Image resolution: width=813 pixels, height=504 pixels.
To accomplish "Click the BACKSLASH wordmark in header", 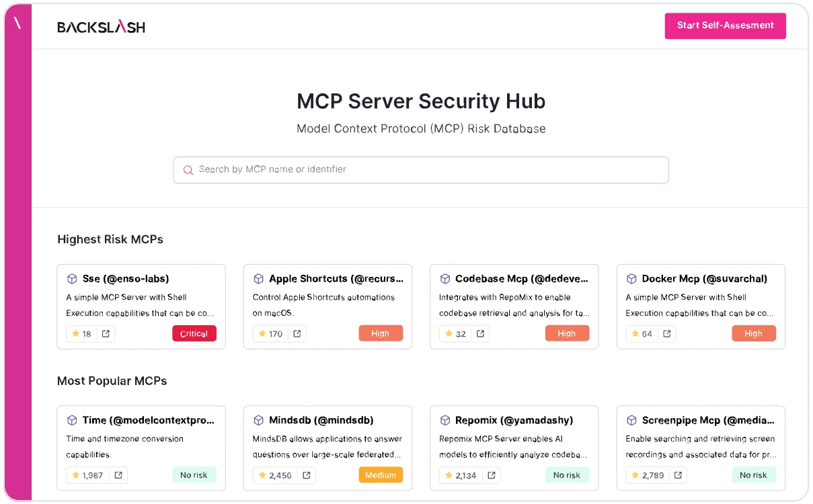I will 101,27.
